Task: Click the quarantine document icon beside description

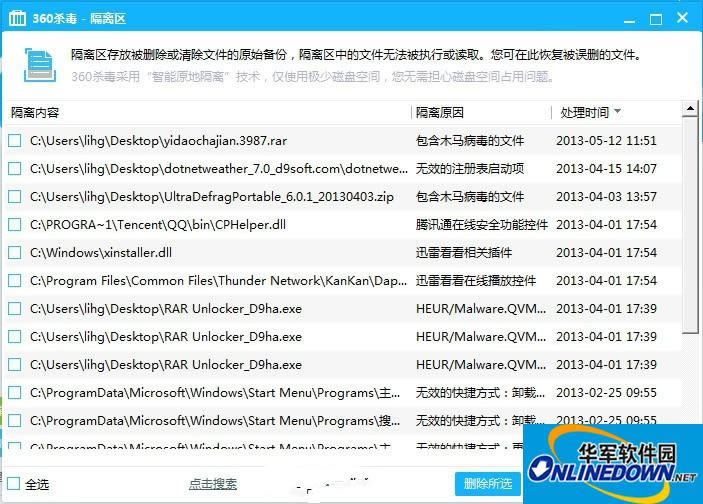Action: (39, 65)
